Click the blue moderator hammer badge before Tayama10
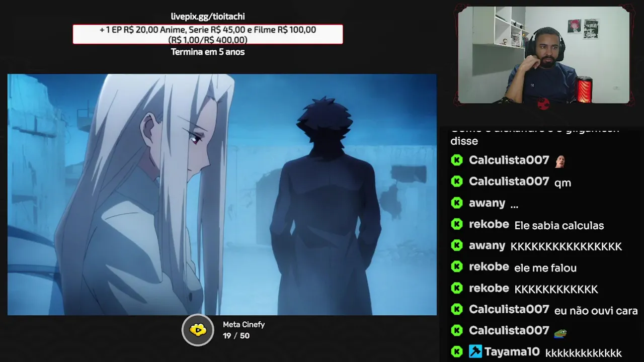644x362 pixels. pyautogui.click(x=475, y=351)
